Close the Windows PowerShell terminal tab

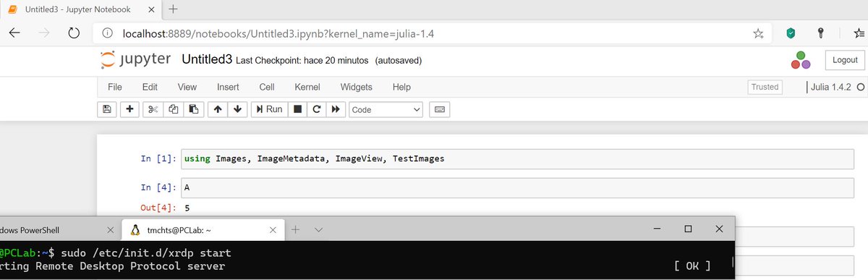pyautogui.click(x=110, y=230)
